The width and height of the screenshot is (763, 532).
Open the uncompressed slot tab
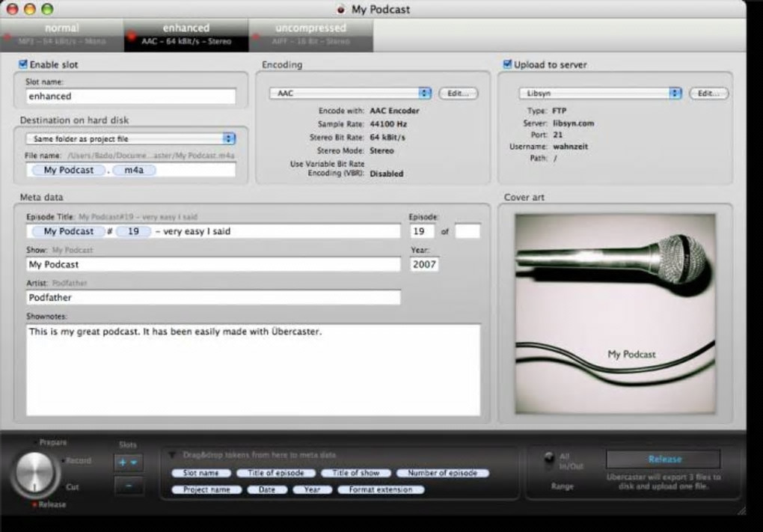[x=310, y=35]
